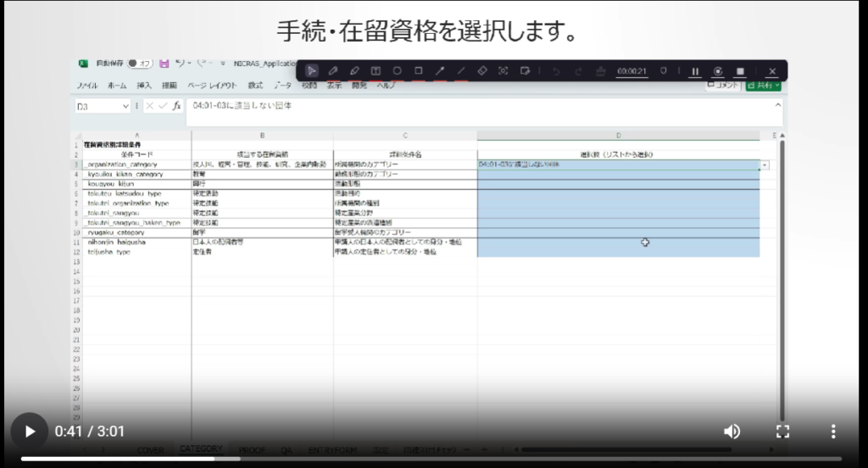This screenshot has height=468, width=868.
Task: Select the cursor pointer tool in recording toolbar
Action: [312, 71]
